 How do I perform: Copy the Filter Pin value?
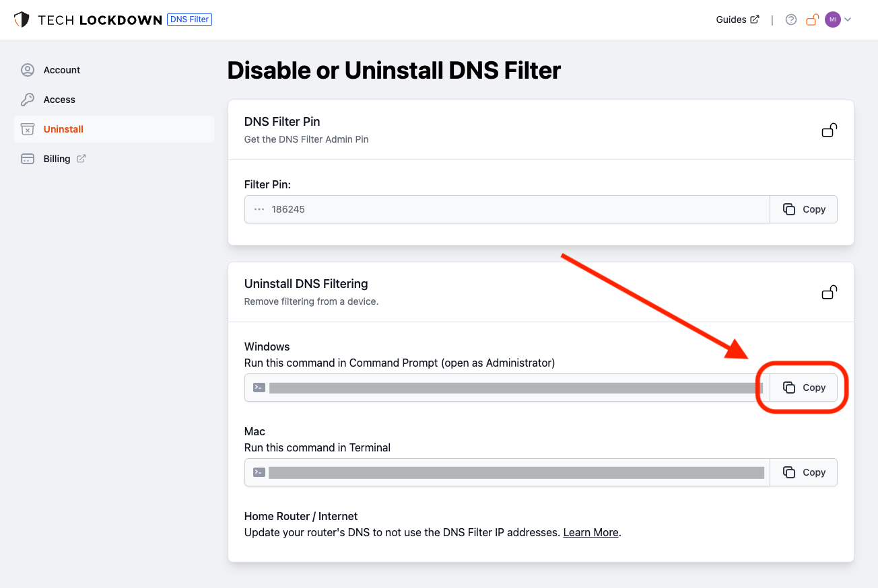click(x=804, y=209)
